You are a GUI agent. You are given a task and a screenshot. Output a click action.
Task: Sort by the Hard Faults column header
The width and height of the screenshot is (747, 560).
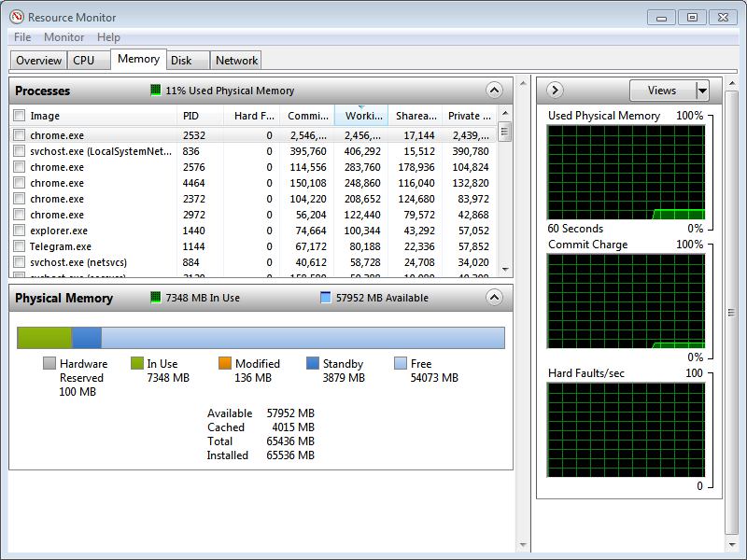pyautogui.click(x=252, y=116)
